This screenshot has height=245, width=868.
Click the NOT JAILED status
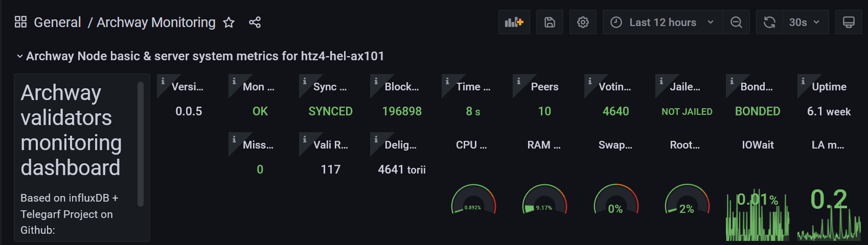coord(687,111)
